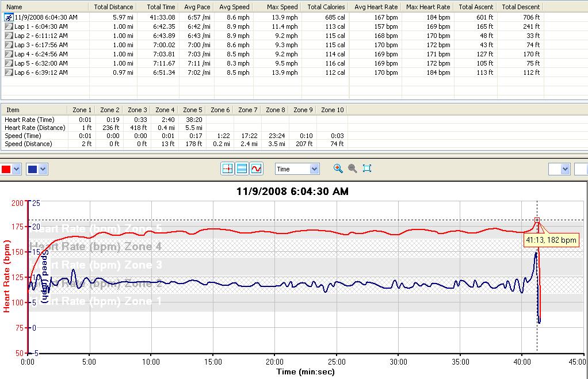Sort by the Name column header
Image resolution: width=588 pixels, height=379 pixels.
click(45, 7)
